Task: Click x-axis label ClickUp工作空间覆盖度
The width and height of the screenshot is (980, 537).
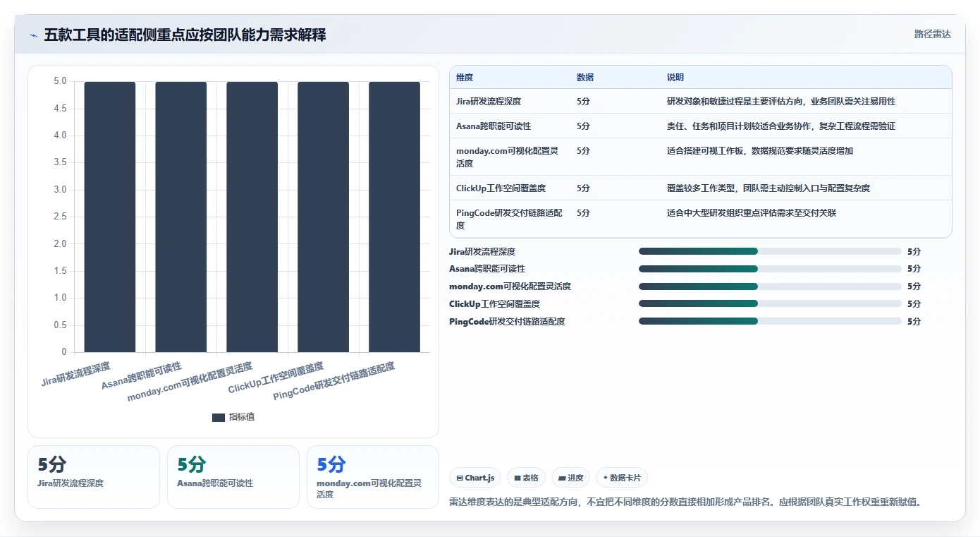Action: (x=276, y=378)
